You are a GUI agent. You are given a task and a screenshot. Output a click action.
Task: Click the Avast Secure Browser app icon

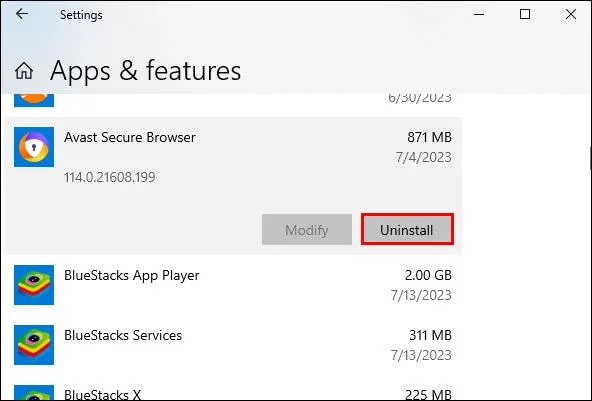click(34, 147)
